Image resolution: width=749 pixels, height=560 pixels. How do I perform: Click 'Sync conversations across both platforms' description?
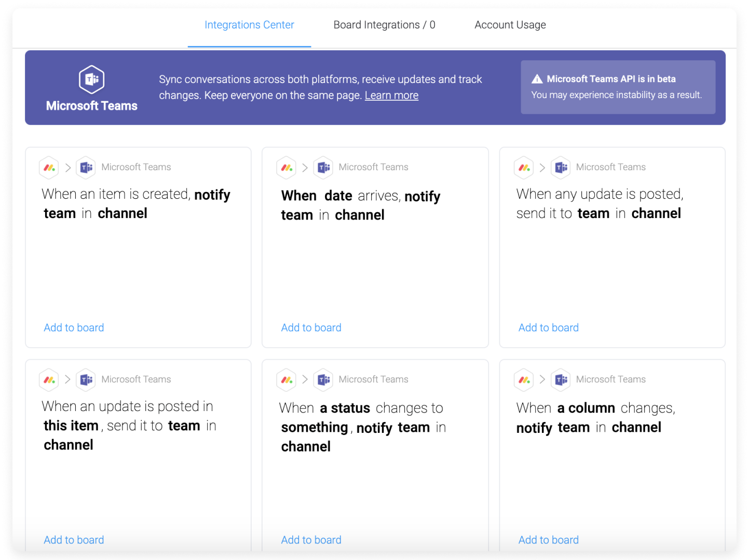[x=320, y=87]
